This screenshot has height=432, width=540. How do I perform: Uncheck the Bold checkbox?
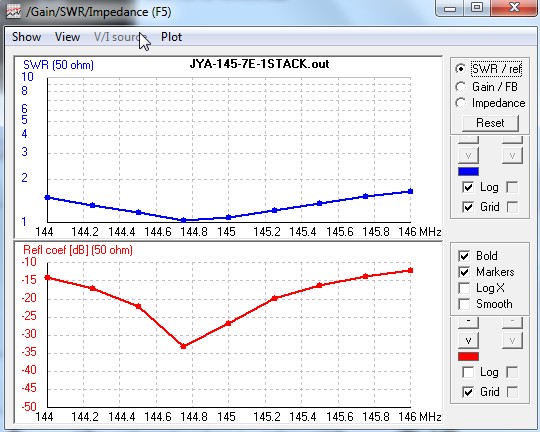tap(464, 256)
